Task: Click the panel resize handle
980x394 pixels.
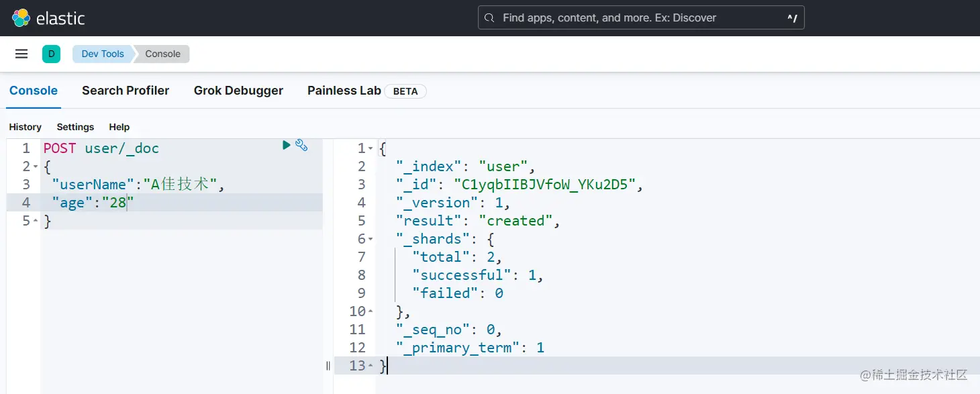Action: coord(328,366)
